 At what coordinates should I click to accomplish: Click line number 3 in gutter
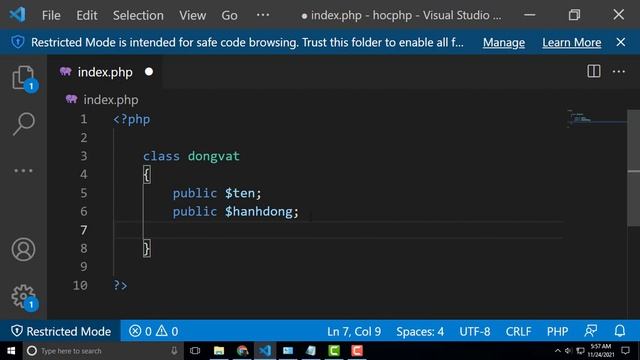pos(84,156)
